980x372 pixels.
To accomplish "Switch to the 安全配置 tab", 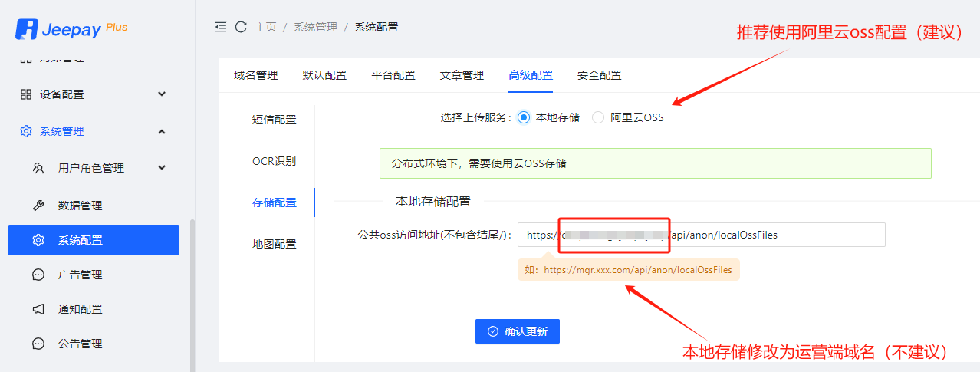I will tap(599, 75).
